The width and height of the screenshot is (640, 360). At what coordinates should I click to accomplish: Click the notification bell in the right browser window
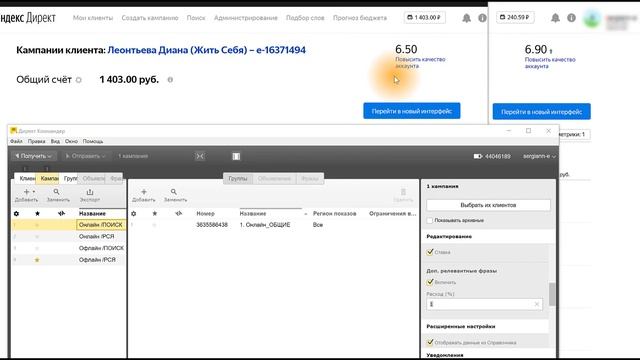click(x=555, y=18)
